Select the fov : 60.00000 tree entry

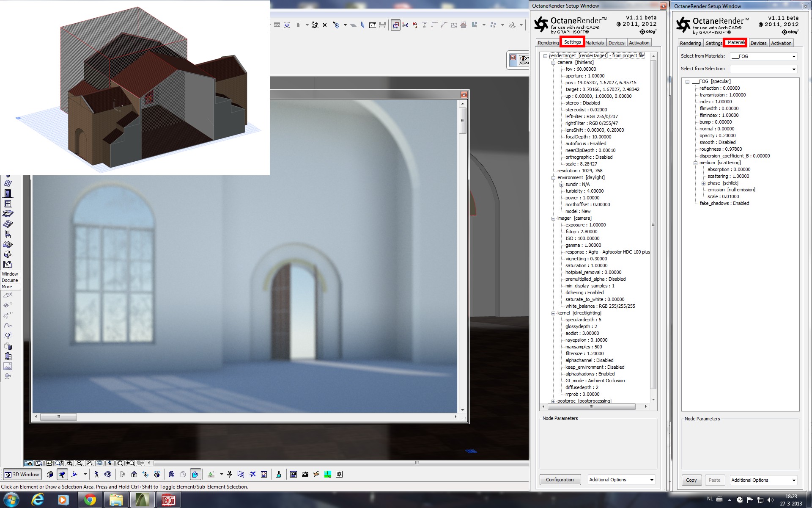[580, 69]
